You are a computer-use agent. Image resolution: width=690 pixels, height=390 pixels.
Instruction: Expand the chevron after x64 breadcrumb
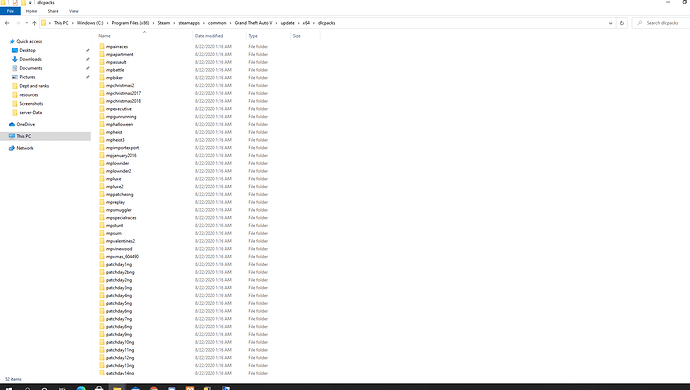(x=314, y=23)
